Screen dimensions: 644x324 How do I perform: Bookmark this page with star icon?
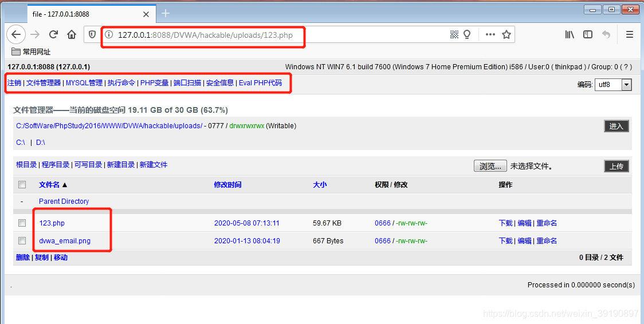tap(506, 34)
